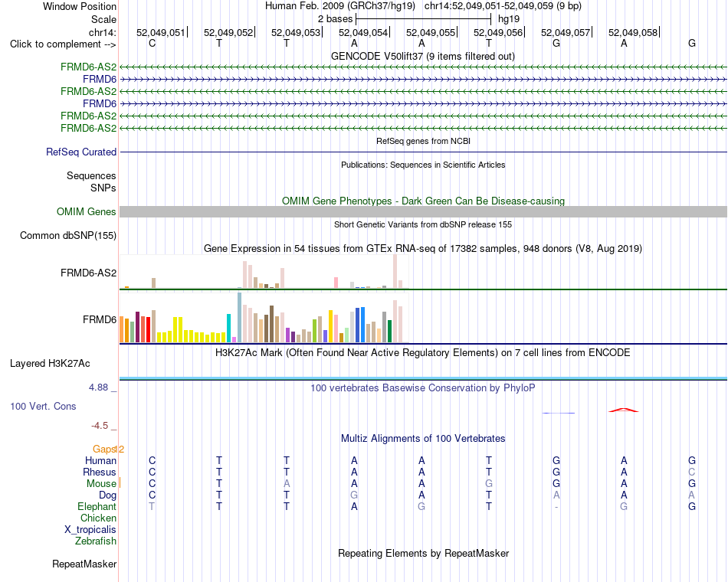Click the first FRMD6 blue arrow transcript
The image size is (728, 582).
click(x=423, y=80)
